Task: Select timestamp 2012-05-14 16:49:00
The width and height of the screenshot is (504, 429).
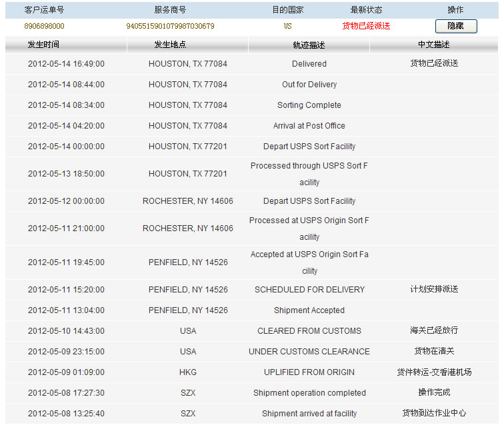Action: point(66,64)
